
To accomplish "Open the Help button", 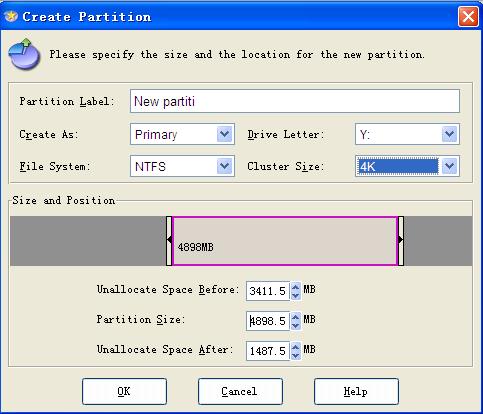I will (x=356, y=391).
